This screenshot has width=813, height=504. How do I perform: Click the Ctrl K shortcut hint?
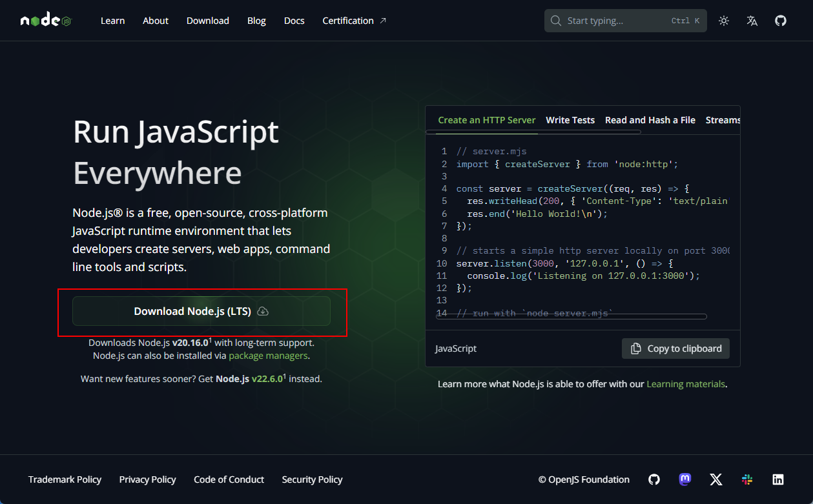[x=685, y=21]
